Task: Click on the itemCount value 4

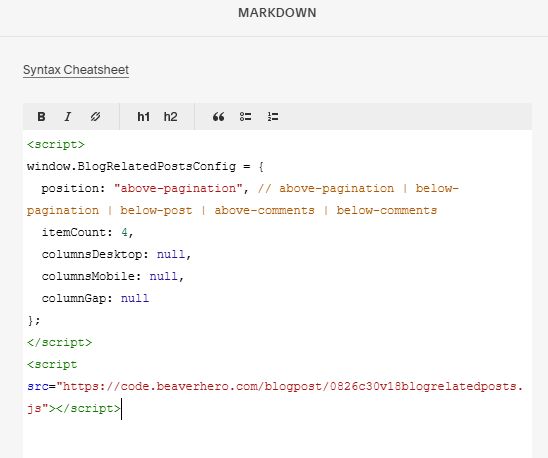Action: click(124, 232)
